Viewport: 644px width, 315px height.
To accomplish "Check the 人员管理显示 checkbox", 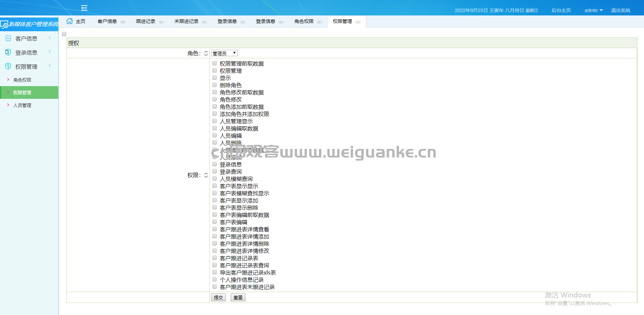I will pos(215,121).
